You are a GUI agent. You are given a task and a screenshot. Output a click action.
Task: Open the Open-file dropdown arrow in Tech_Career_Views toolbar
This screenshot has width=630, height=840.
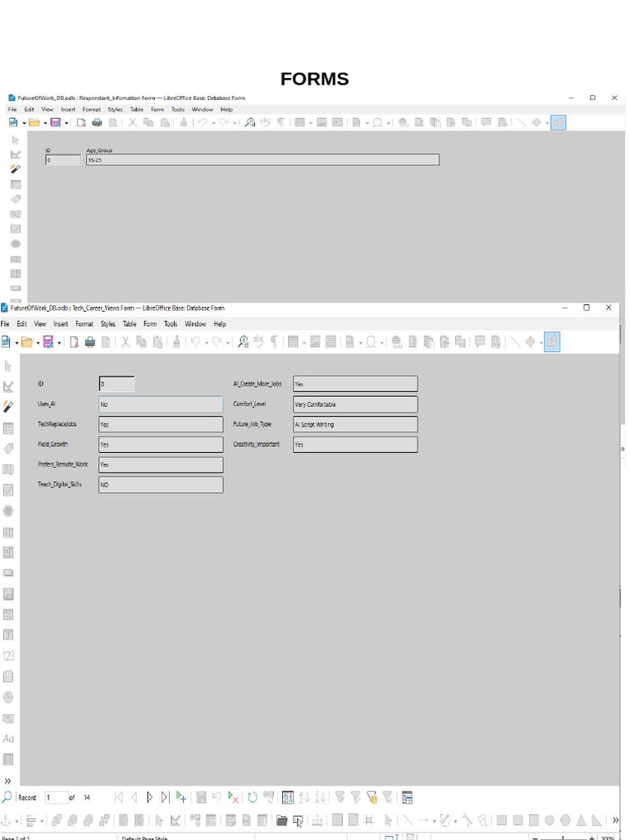click(x=38, y=342)
